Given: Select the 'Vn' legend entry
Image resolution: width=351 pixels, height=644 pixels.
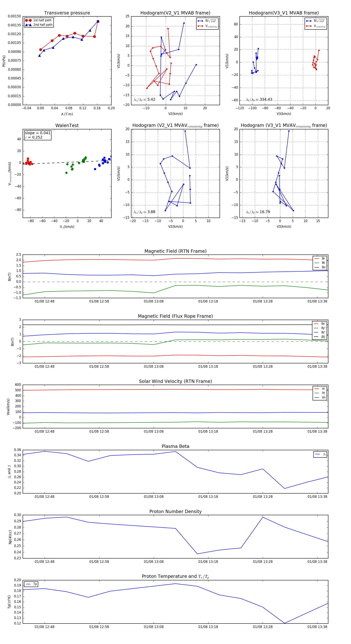Looking at the screenshot, I should click(x=320, y=398).
